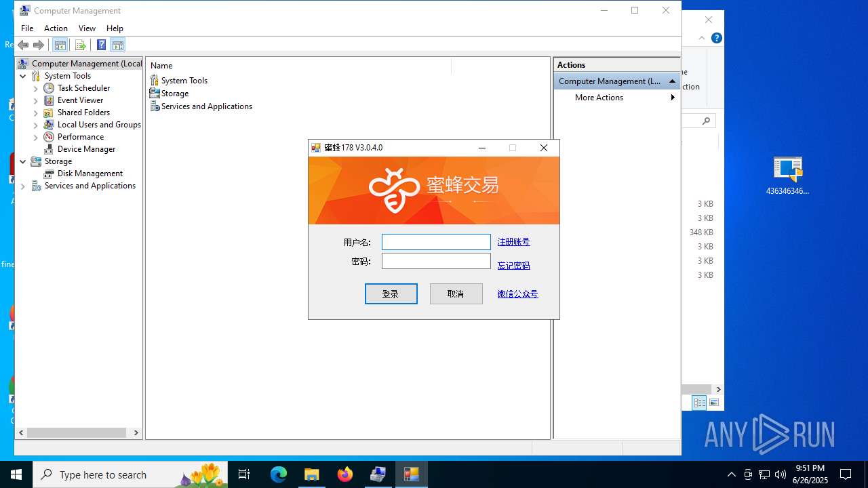Click System Tools icon in the Name list
The image size is (868, 488).
pos(155,80)
